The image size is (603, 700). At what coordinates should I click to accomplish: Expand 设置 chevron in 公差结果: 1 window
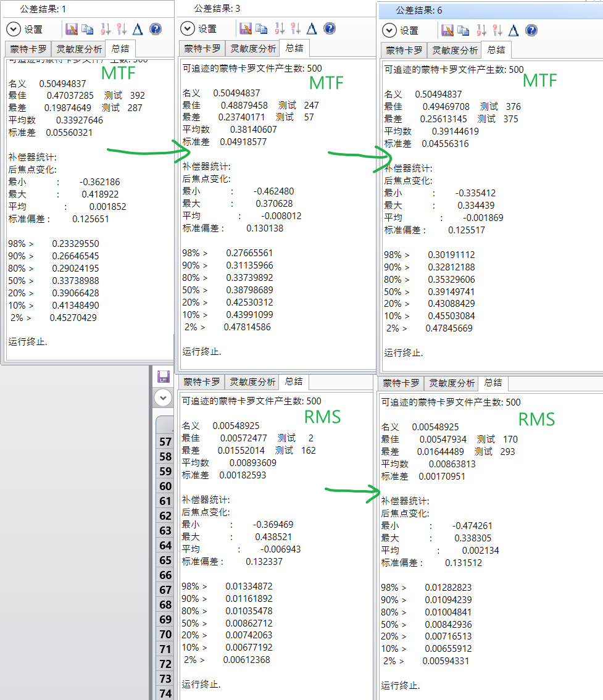pyautogui.click(x=14, y=29)
